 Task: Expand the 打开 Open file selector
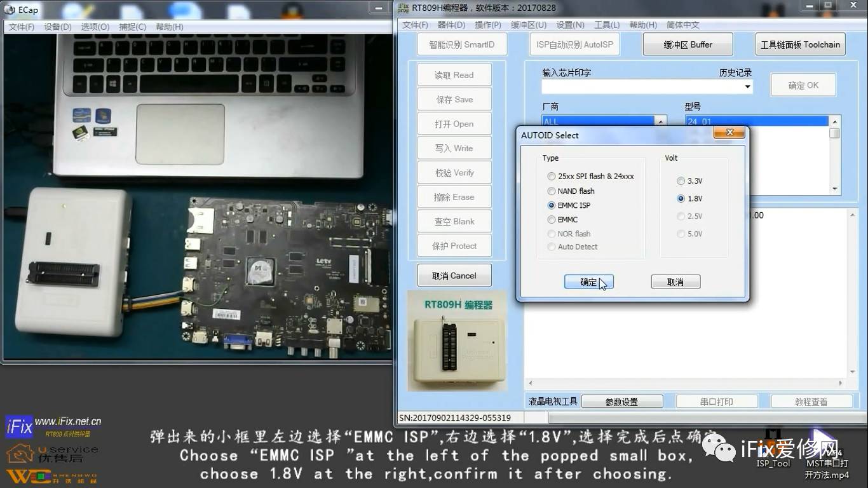pyautogui.click(x=454, y=123)
